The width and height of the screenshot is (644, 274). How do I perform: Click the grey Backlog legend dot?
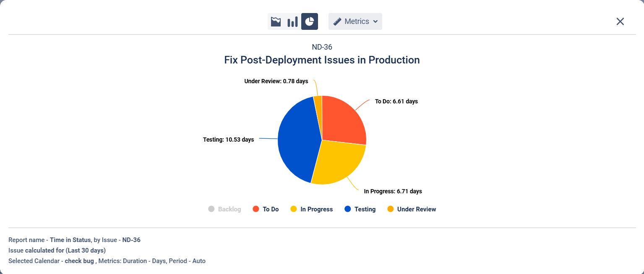211,209
